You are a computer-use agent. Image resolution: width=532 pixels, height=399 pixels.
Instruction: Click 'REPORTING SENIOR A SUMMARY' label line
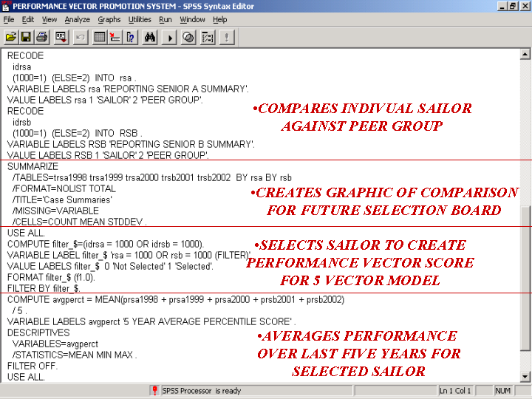pos(128,89)
